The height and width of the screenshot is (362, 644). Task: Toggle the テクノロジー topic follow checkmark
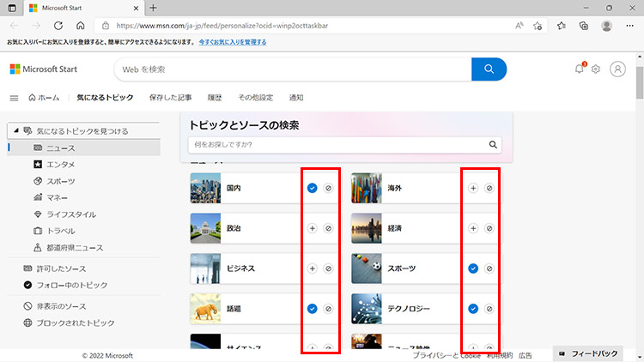click(x=473, y=309)
